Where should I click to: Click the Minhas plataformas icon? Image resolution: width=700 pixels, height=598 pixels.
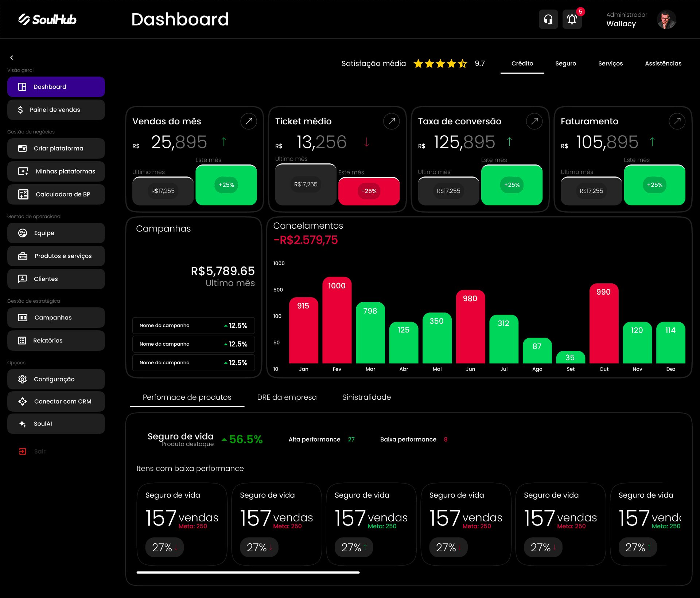point(23,171)
